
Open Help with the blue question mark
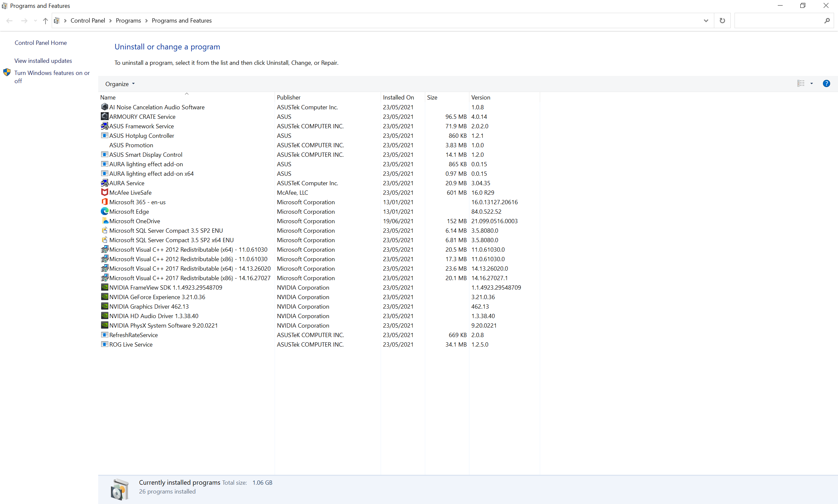tap(826, 83)
